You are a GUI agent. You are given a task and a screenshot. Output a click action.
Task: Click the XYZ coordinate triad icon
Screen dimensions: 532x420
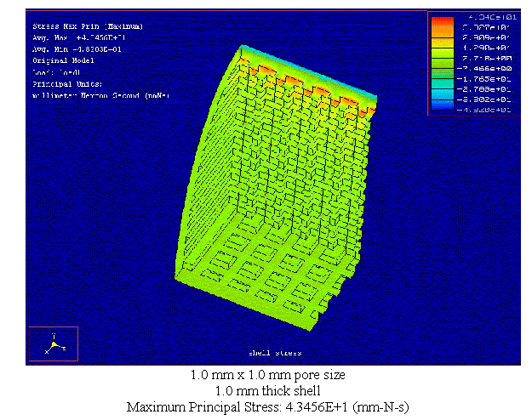tap(53, 343)
